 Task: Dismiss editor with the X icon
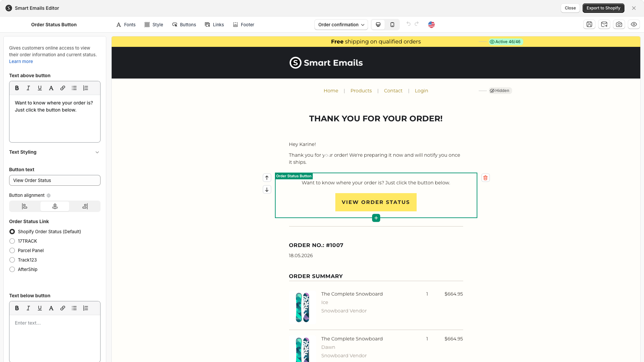(x=634, y=8)
